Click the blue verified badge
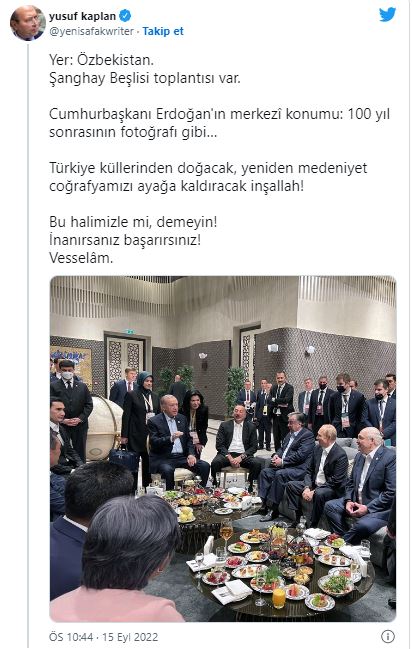Screen dimensions: 412x649 125,16
